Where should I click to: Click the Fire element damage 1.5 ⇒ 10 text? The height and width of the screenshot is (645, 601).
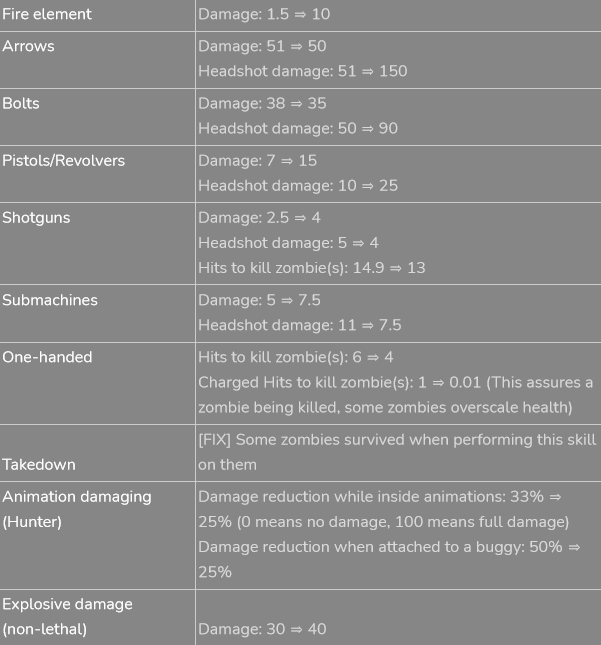(x=264, y=14)
